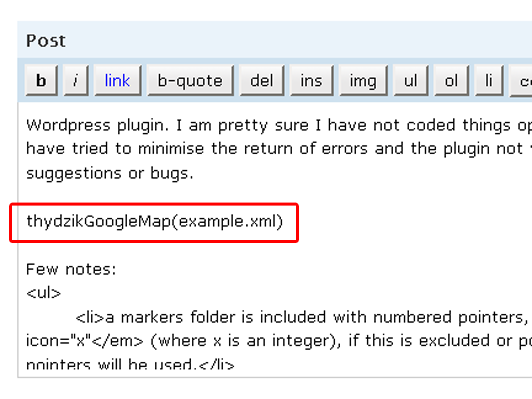
Task: Click the line starting with icon="x"
Action: pos(279,341)
